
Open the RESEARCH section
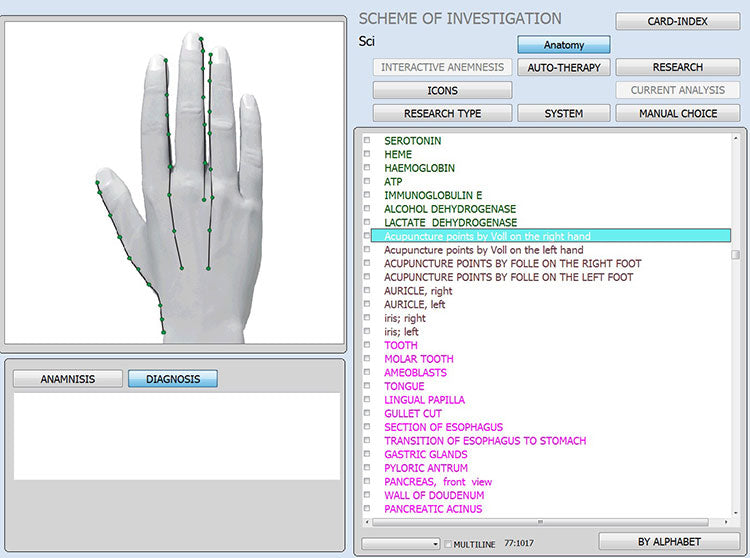pos(677,68)
